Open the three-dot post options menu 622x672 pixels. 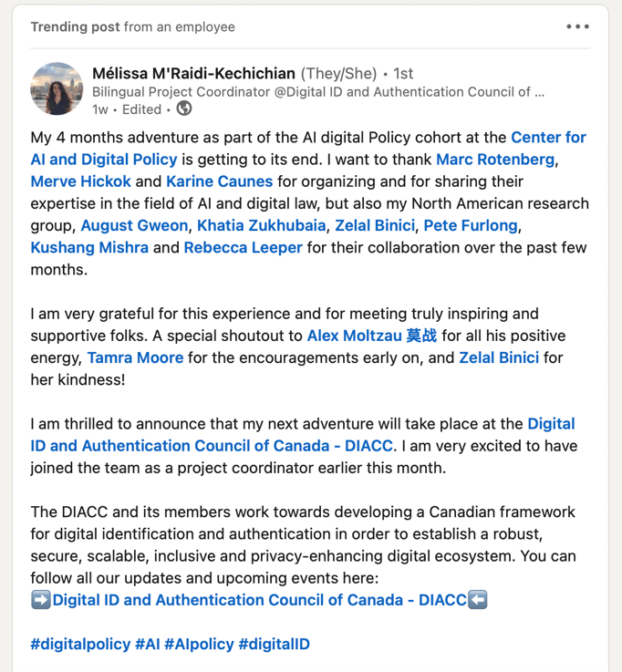pyautogui.click(x=577, y=26)
